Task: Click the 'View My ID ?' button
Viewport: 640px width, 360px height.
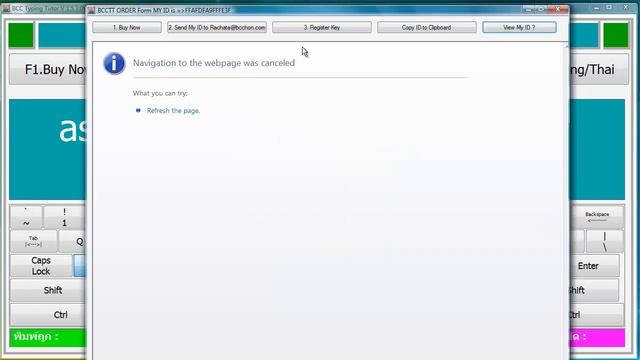Action: 519,27
